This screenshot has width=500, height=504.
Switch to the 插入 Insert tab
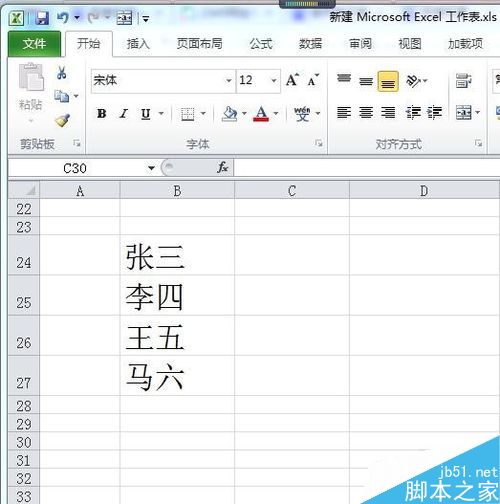[x=138, y=44]
